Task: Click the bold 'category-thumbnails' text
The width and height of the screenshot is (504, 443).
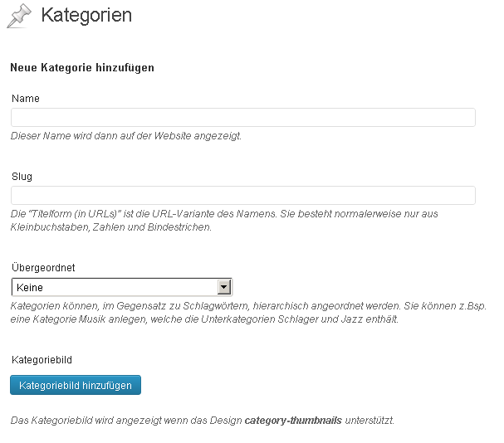Action: (x=293, y=421)
